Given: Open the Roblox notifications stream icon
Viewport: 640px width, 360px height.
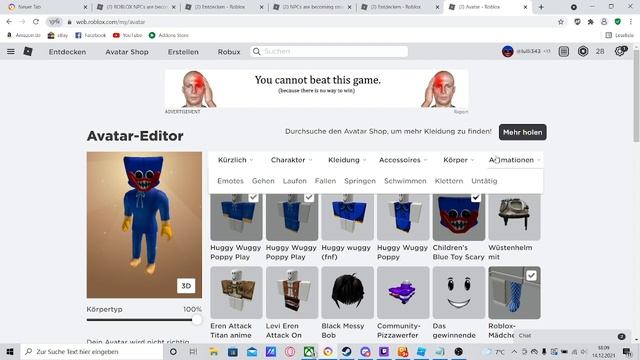Looking at the screenshot, I should coord(564,51).
